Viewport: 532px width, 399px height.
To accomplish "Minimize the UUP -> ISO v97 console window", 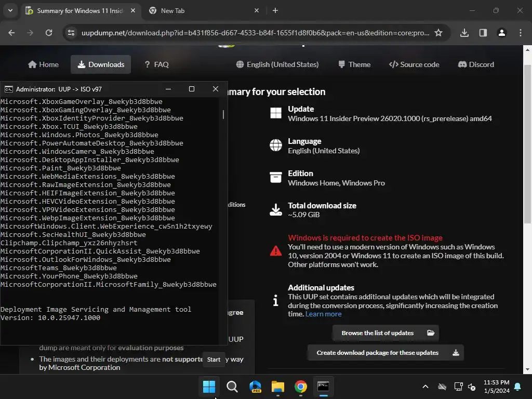I will pos(168,89).
